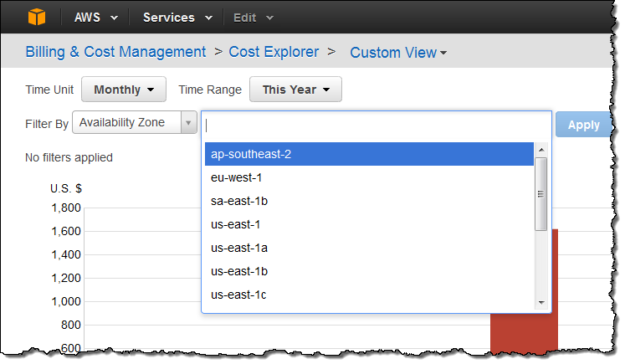Open the Services menu
Viewport: 625px width, 364px height.
click(177, 17)
